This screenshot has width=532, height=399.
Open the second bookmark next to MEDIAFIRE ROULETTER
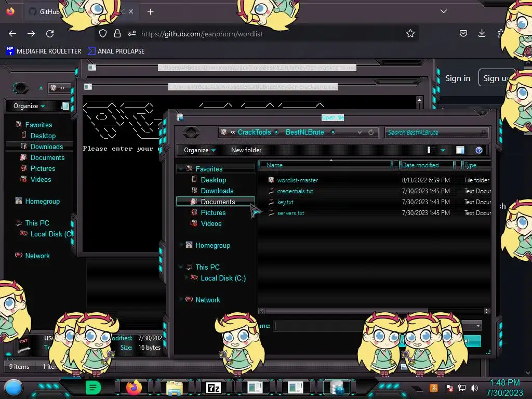116,51
